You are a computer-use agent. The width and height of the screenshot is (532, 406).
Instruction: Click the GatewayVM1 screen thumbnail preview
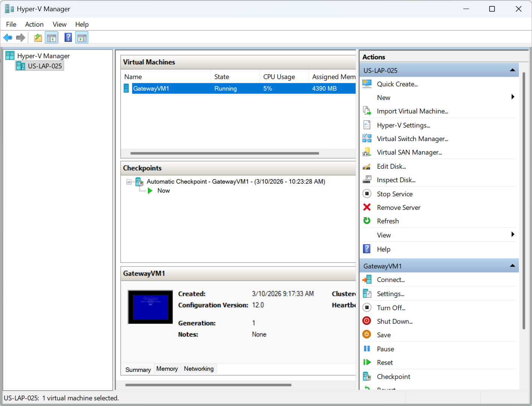point(150,307)
